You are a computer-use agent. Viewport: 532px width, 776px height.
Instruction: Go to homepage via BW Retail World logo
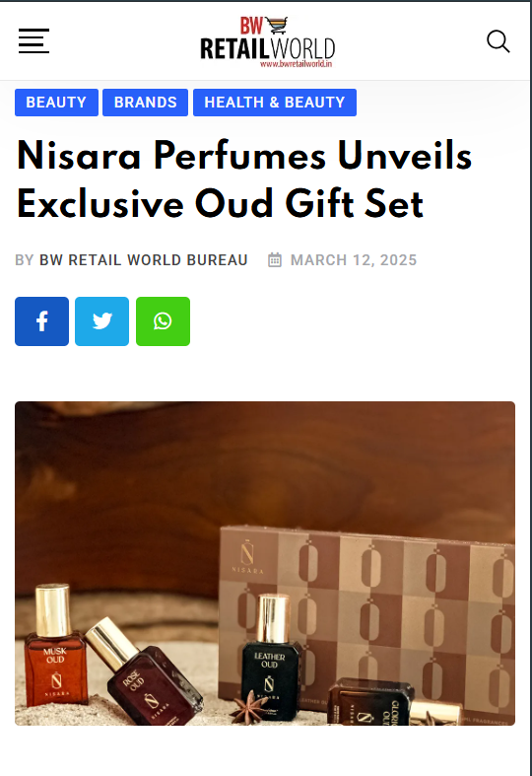(x=268, y=42)
